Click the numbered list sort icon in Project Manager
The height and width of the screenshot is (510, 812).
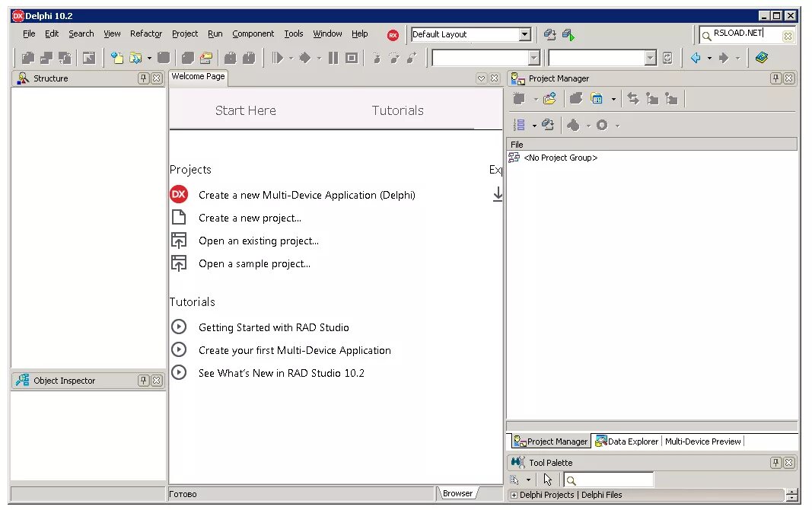tap(519, 125)
